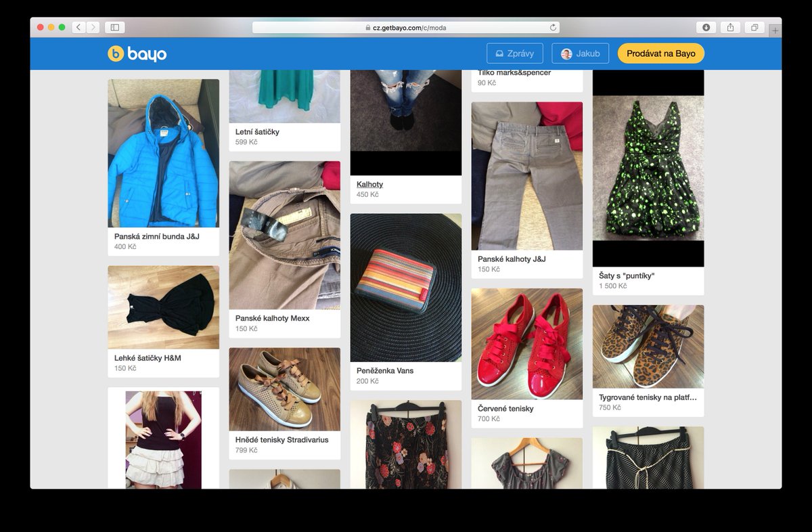The width and height of the screenshot is (812, 532).
Task: Open Šaty s "puntíky" title
Action: point(627,276)
